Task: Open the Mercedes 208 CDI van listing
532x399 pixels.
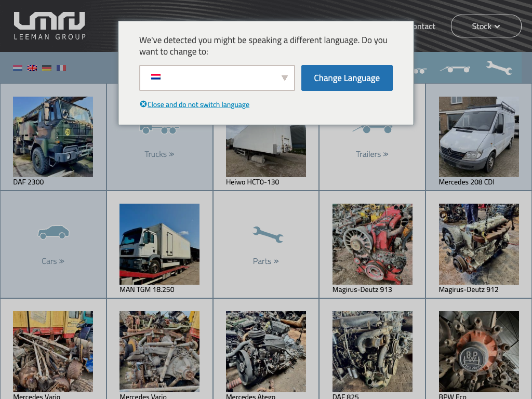Action: pos(478,137)
